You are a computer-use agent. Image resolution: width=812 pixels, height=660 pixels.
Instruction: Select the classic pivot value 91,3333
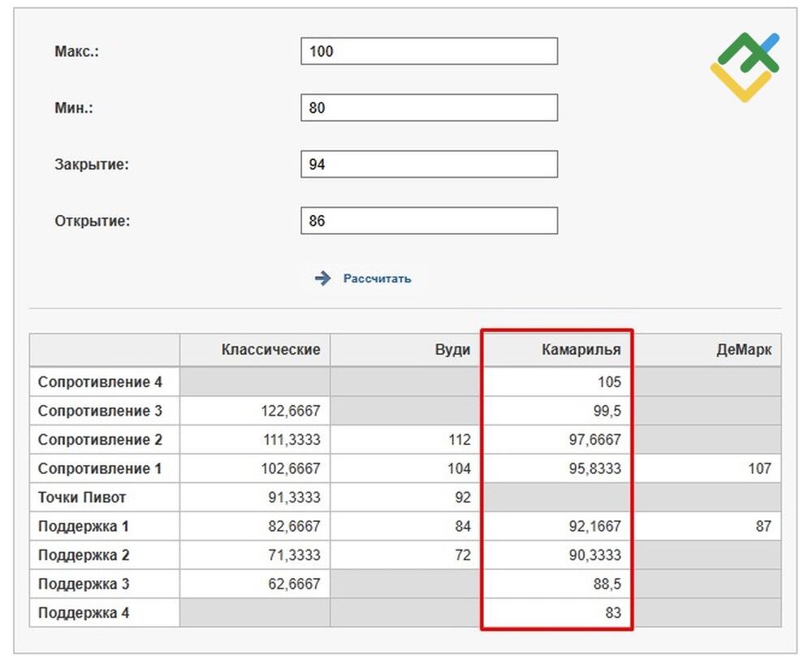pos(294,498)
